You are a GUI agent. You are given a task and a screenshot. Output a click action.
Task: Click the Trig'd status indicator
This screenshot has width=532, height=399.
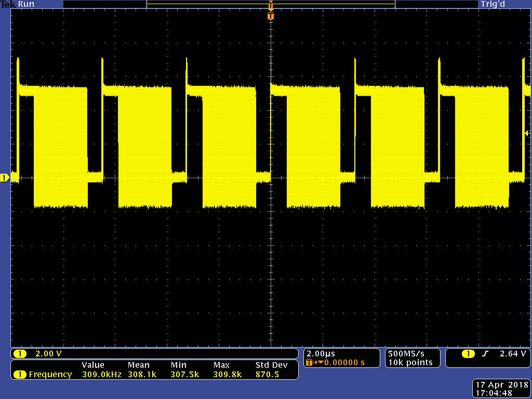point(493,4)
